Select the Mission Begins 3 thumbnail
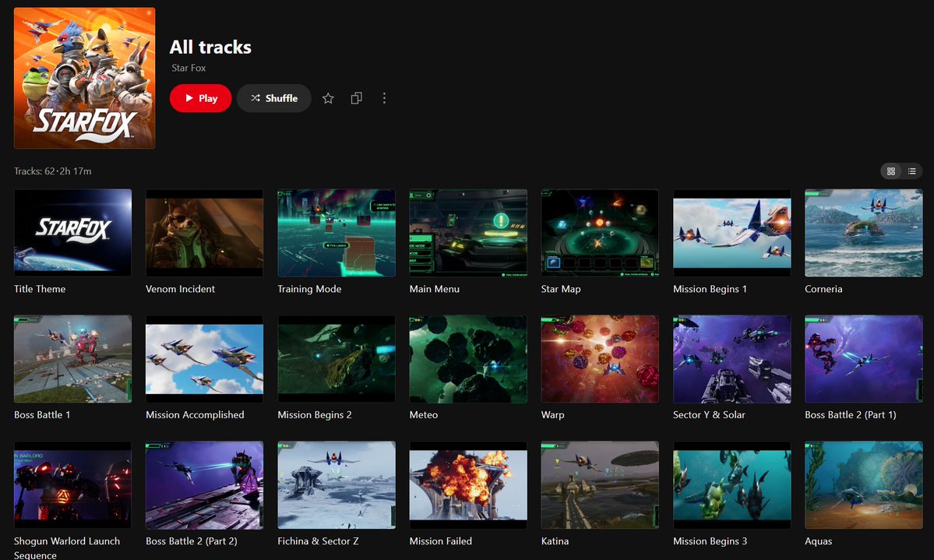This screenshot has height=560, width=934. tap(732, 485)
